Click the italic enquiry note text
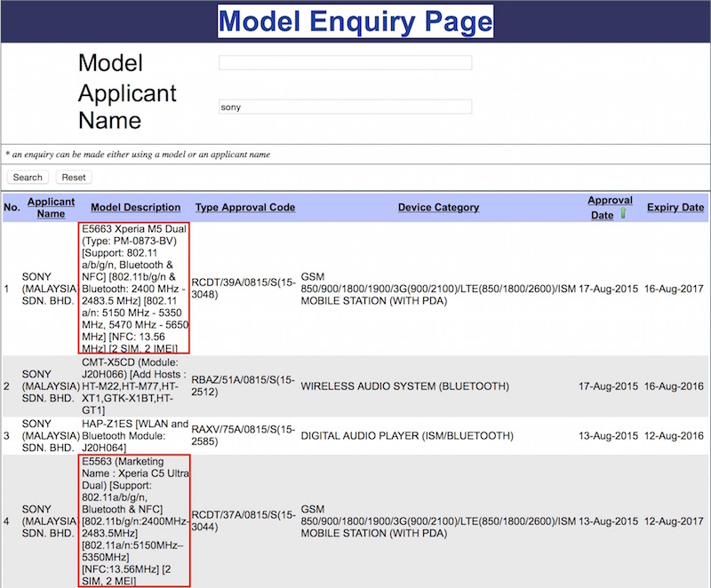 coord(138,155)
